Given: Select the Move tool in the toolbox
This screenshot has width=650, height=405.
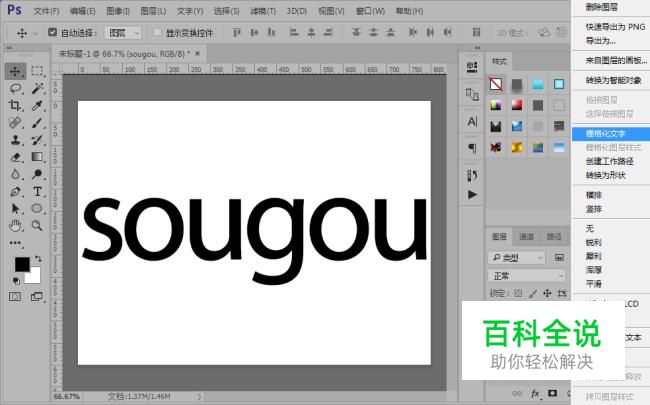Looking at the screenshot, I should (x=15, y=71).
